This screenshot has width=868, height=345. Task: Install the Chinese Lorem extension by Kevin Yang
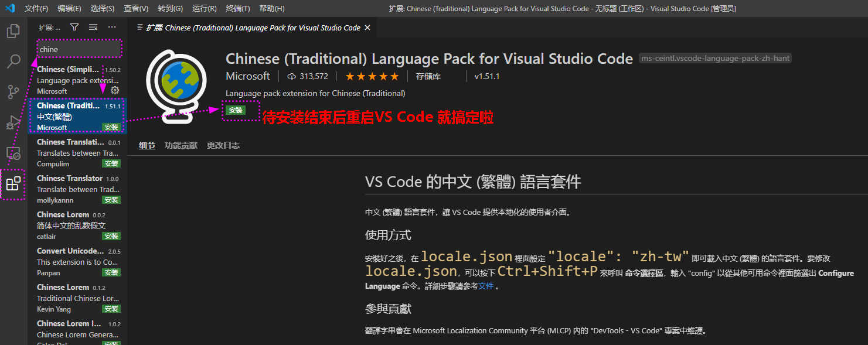pyautogui.click(x=111, y=309)
